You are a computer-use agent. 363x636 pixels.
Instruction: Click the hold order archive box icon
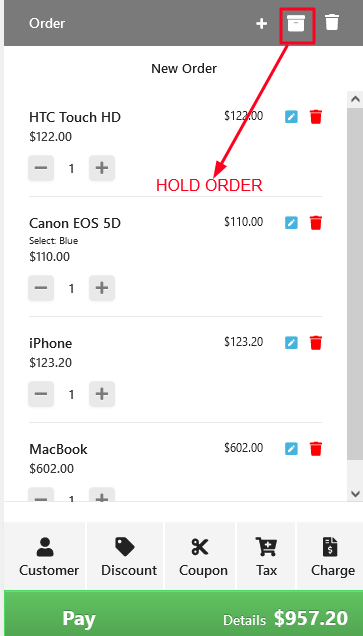click(x=296, y=23)
